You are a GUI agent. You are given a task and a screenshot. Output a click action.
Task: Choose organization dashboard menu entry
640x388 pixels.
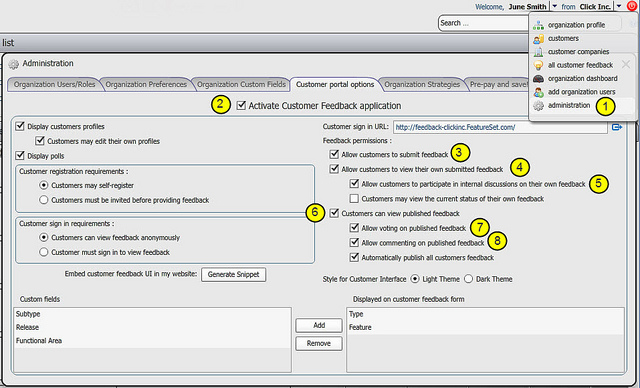582,78
